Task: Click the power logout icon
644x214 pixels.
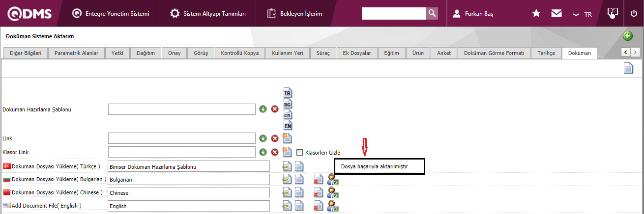Action: 634,13
